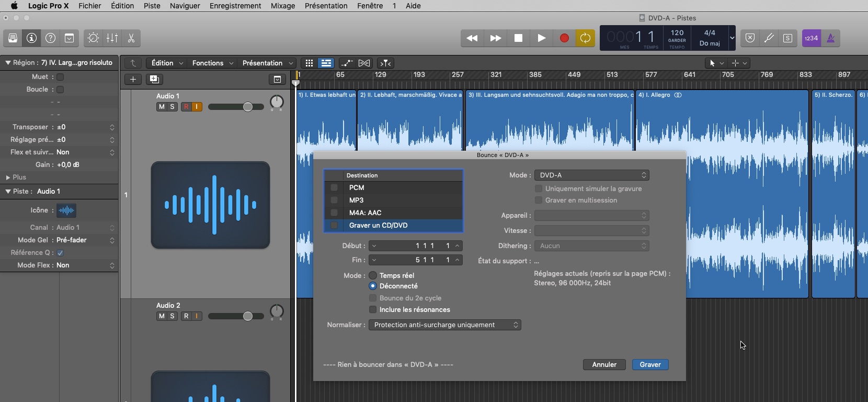Open the Normaliser dropdown
Image resolution: width=868 pixels, height=402 pixels.
point(445,325)
